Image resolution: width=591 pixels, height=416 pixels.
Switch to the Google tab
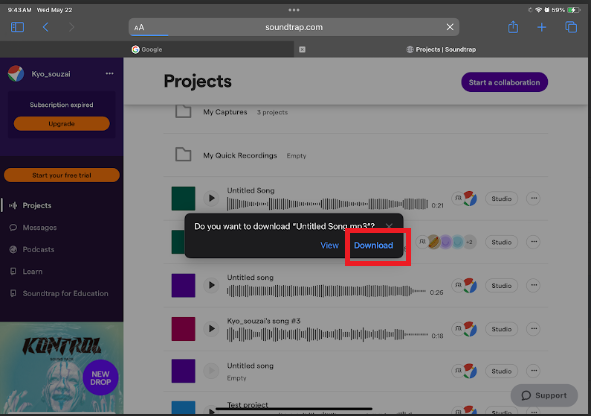147,49
